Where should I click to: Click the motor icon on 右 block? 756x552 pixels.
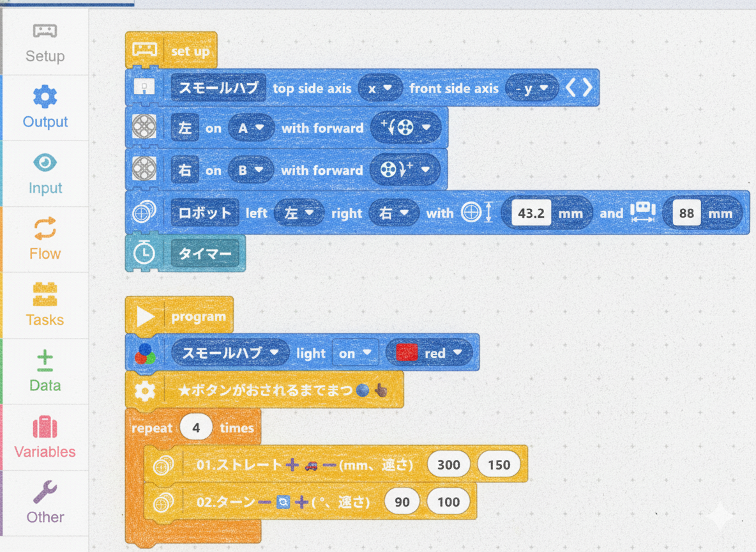click(144, 170)
